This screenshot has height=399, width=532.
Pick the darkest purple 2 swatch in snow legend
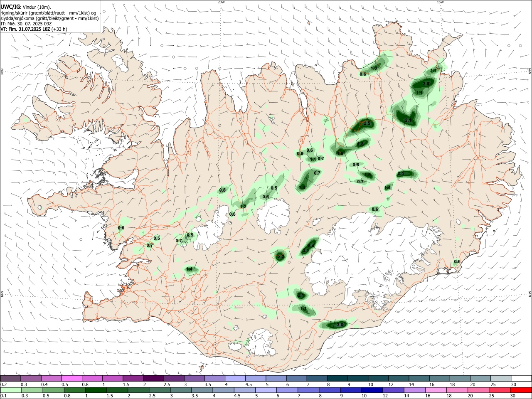[153, 379]
